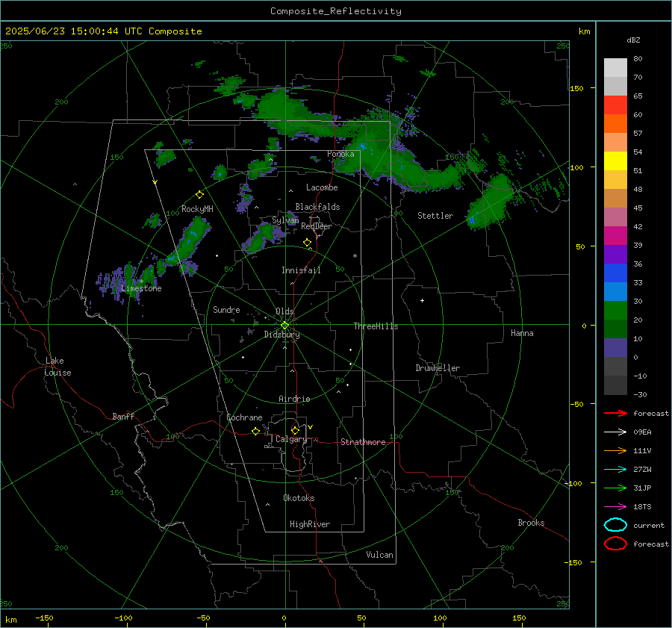672x628 pixels.
Task: Click the ThreeHills city label
Action: click(376, 326)
